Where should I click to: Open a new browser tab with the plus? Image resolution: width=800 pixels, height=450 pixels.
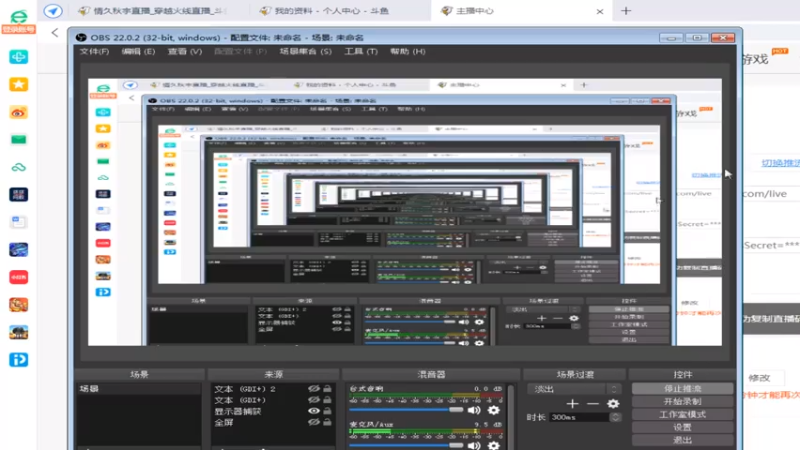[x=626, y=11]
